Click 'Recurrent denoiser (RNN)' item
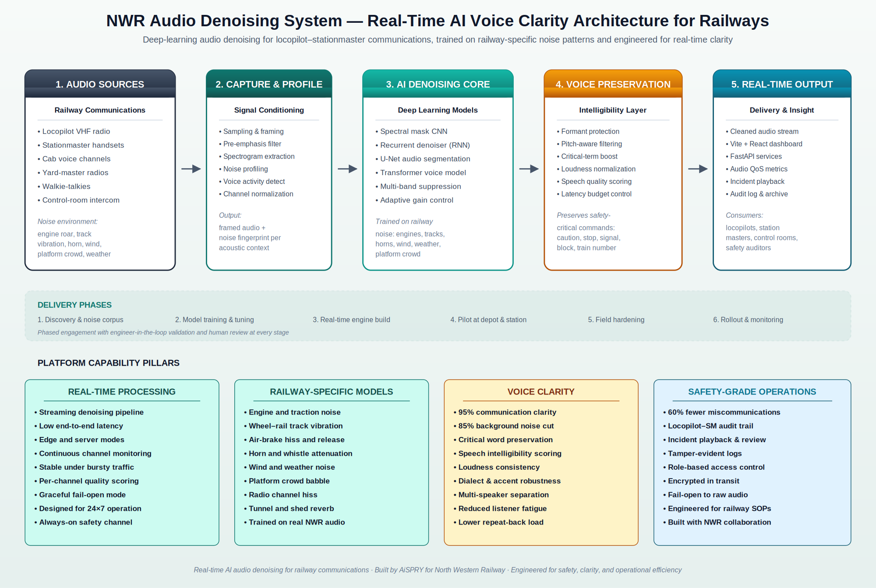This screenshot has width=876, height=588. (x=423, y=145)
